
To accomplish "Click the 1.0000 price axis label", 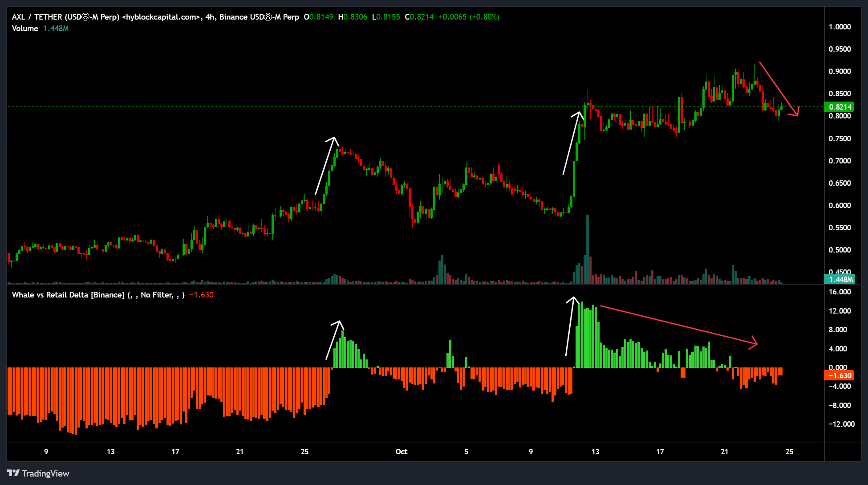I will click(x=840, y=27).
